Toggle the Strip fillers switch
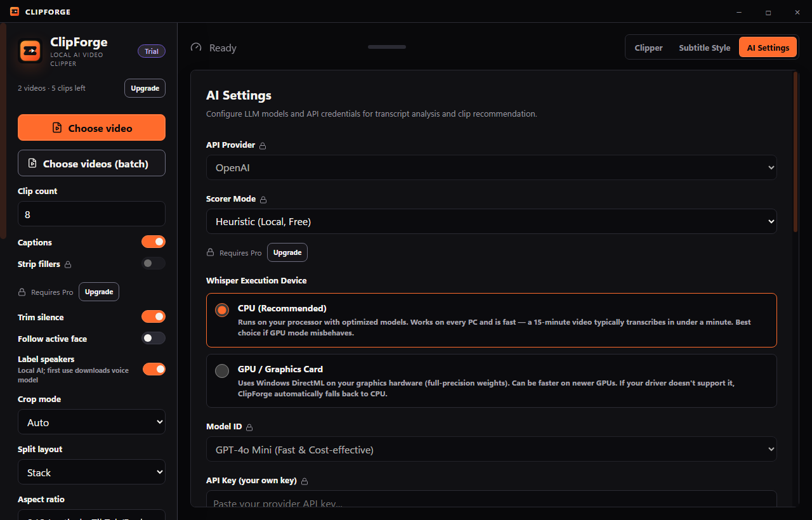812x520 pixels. click(x=154, y=263)
